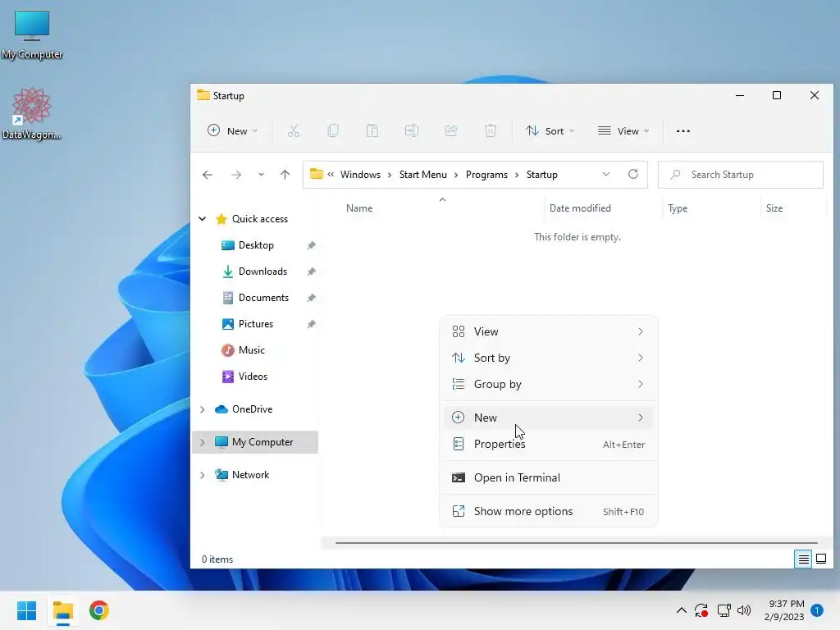
Task: Open Group by submenu in context menu
Action: (548, 384)
